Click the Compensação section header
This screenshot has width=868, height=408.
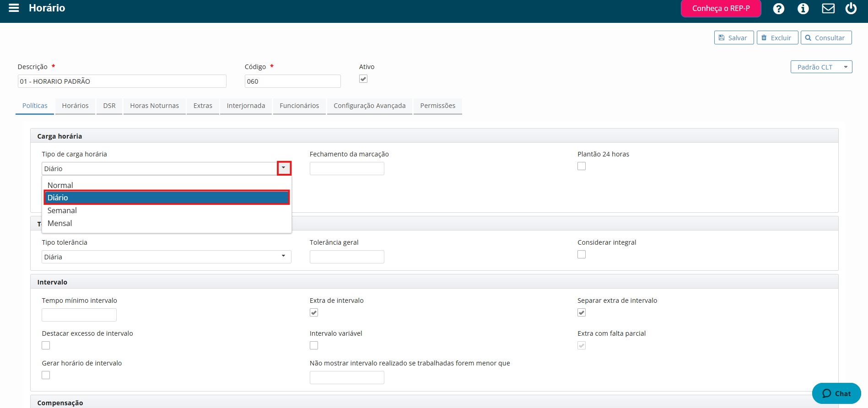pos(434,402)
